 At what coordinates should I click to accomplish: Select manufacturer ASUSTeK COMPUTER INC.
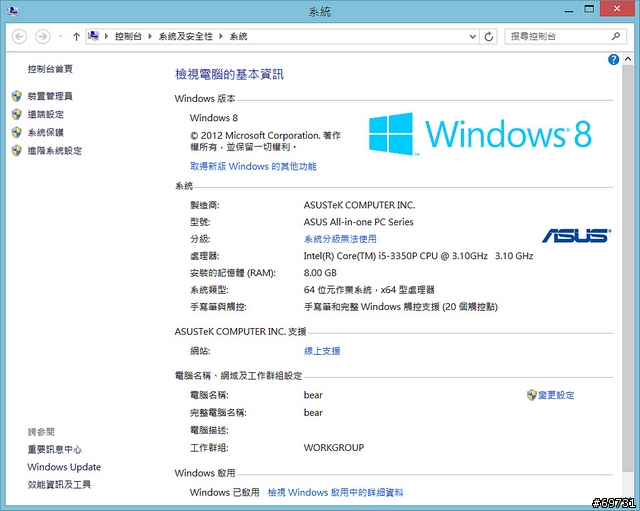(359, 205)
